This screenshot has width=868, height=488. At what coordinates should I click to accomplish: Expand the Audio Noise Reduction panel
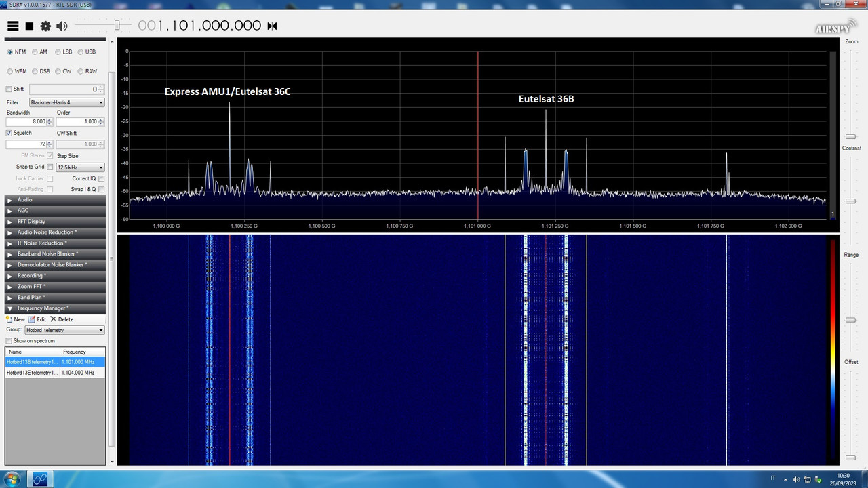tap(54, 232)
